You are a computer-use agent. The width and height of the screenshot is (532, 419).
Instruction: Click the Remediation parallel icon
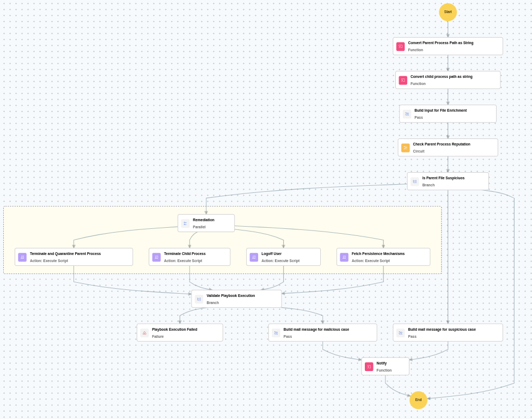185,223
